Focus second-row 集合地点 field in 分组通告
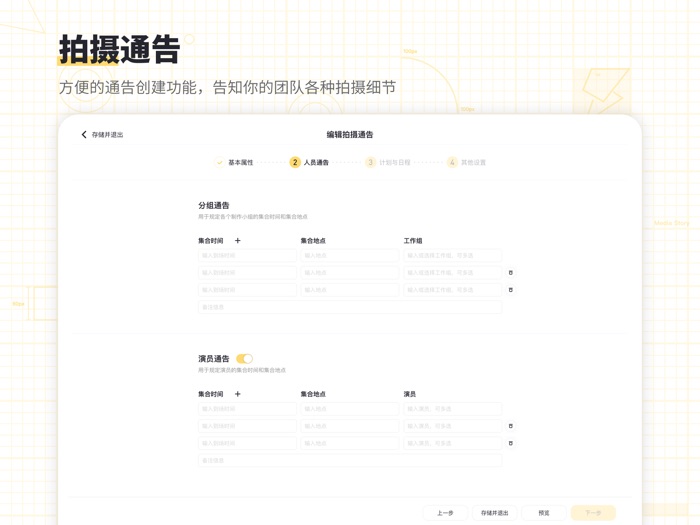The image size is (700, 525). coord(350,273)
